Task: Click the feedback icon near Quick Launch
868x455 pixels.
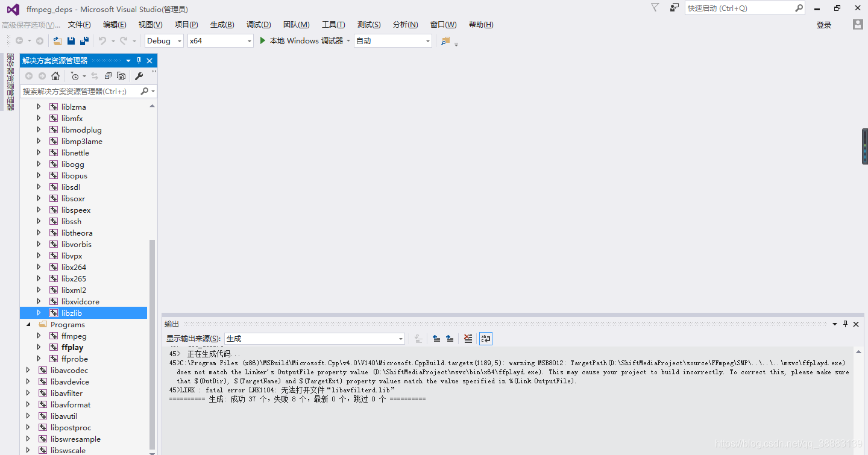Action: click(x=675, y=7)
